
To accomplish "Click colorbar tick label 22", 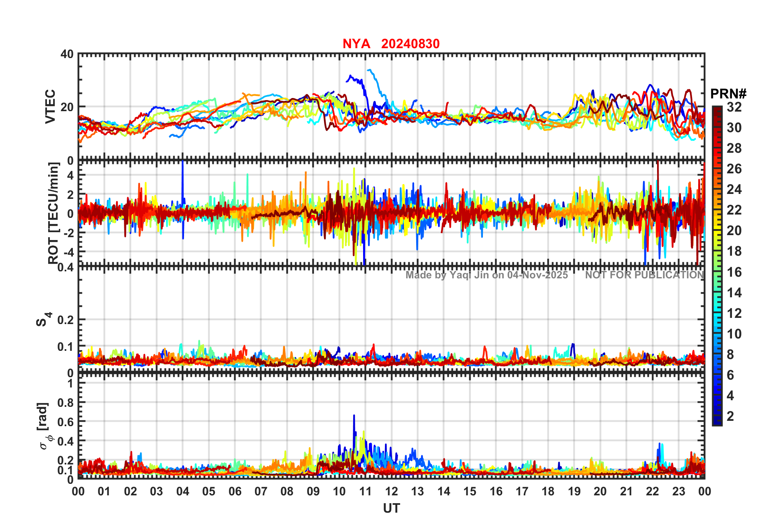I will pyautogui.click(x=734, y=210).
